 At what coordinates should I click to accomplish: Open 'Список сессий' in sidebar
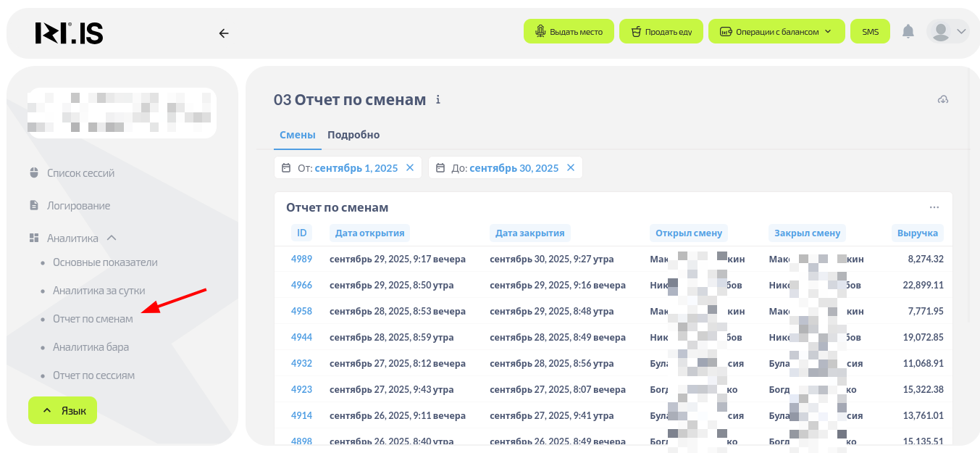(80, 173)
